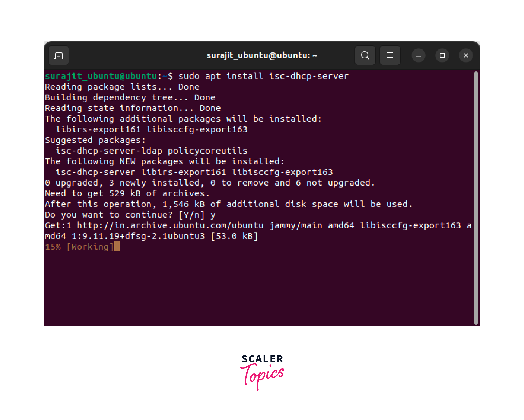
Task: Click the Suggested packages: line
Action: pos(95,140)
